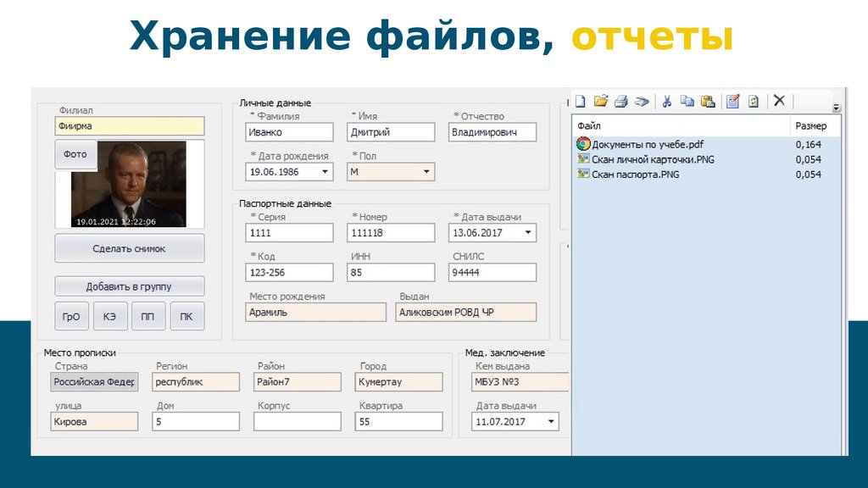
Task: Click Серия field with 1111
Action: 290,233
